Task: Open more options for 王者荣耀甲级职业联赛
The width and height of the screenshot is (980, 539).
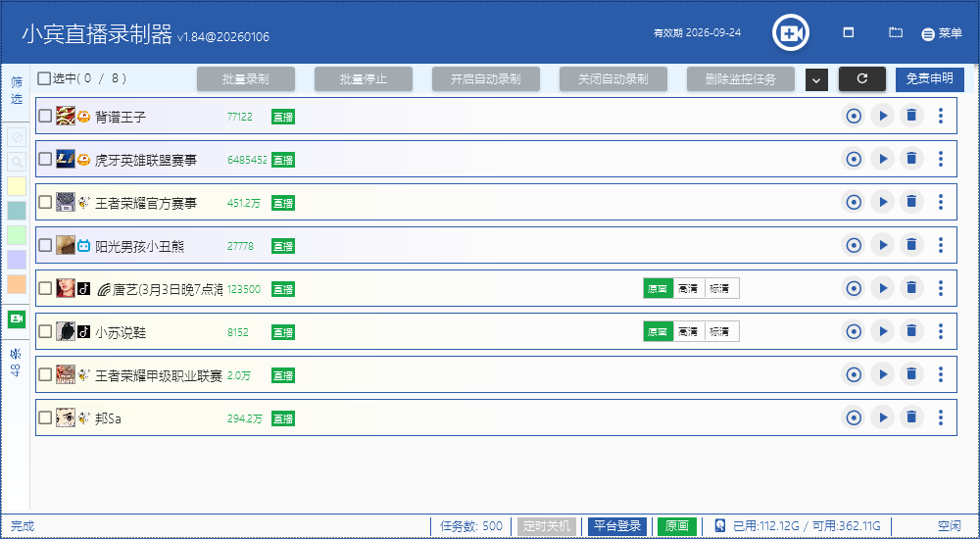Action: pyautogui.click(x=941, y=375)
